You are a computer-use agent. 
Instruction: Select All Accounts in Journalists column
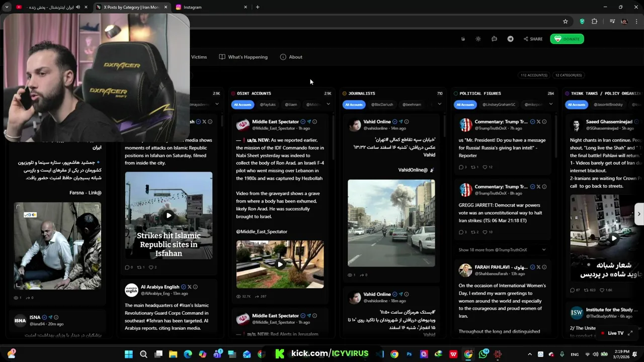[x=354, y=105]
